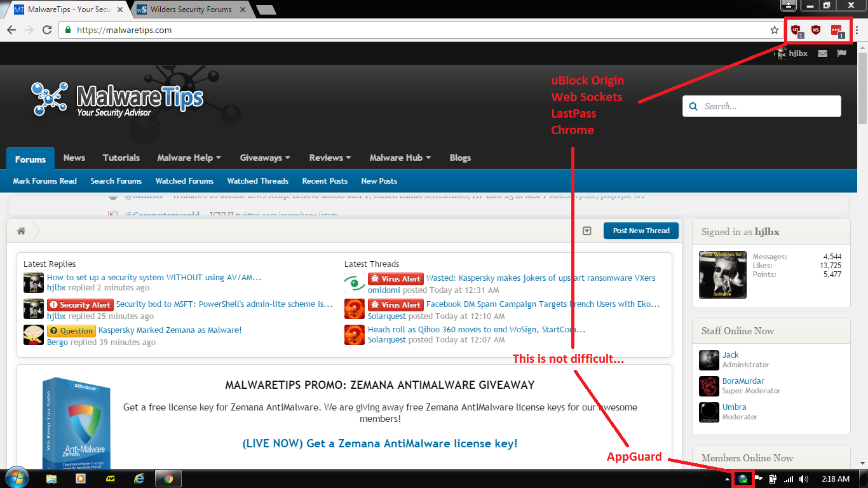Select the MalwareTips browser tab

pyautogui.click(x=69, y=10)
